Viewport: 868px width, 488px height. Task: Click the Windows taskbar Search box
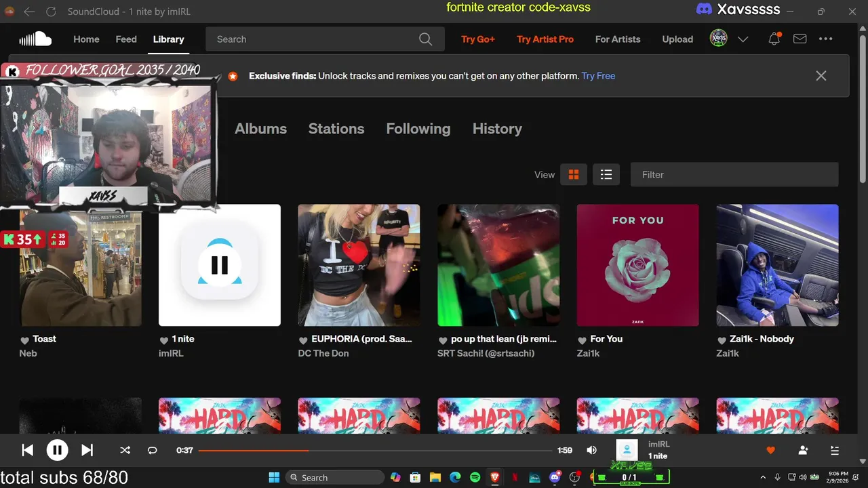coord(335,477)
